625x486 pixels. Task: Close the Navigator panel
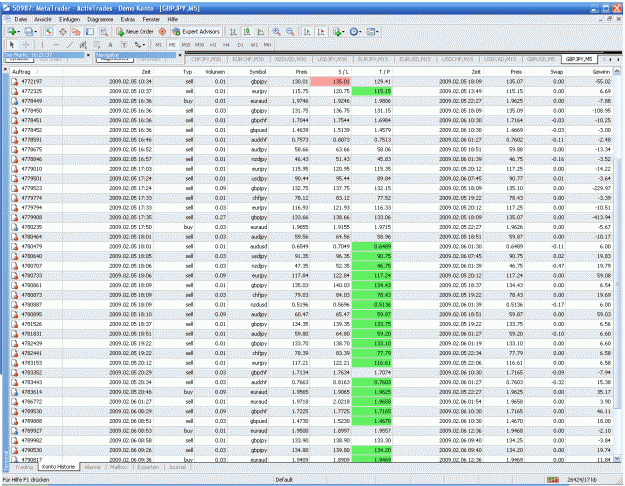[x=180, y=55]
